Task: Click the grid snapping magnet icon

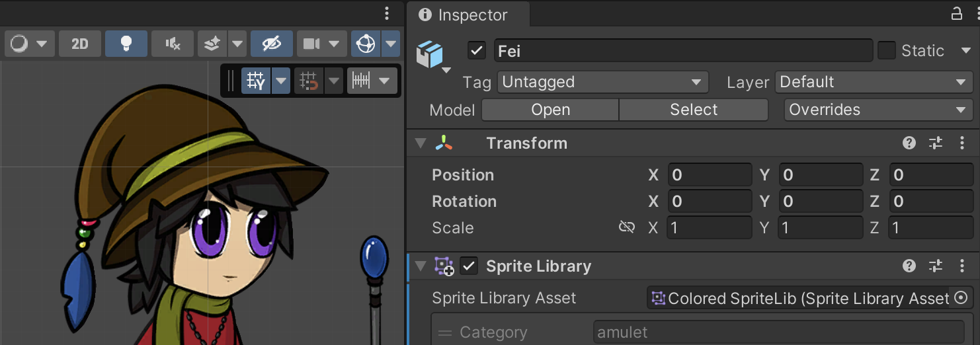Action: coord(309,81)
